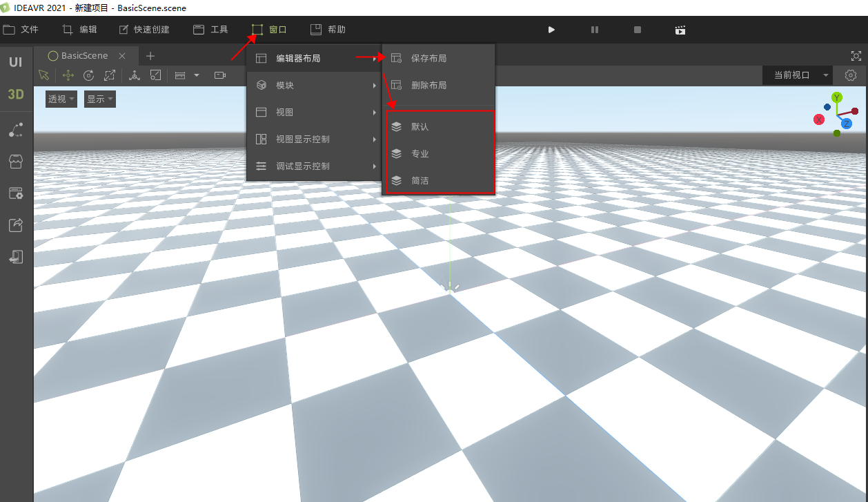Click the square snap tool icon
This screenshot has width=868, height=502.
pos(156,75)
